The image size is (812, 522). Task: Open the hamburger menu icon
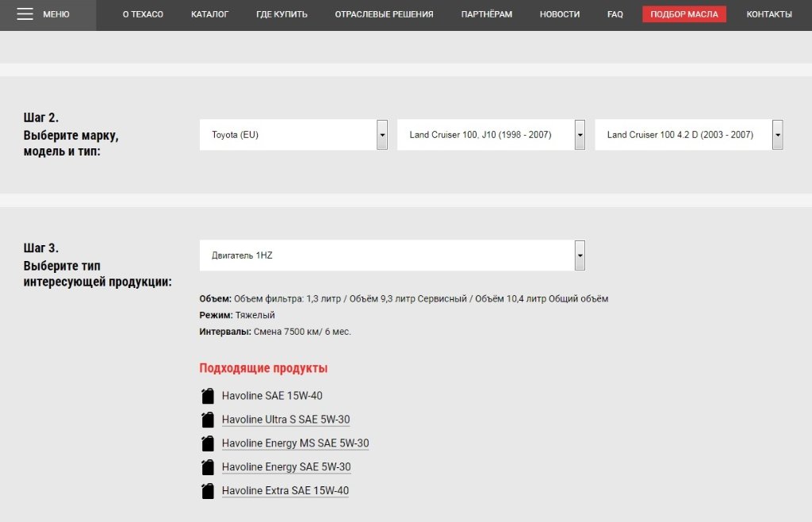[25, 14]
